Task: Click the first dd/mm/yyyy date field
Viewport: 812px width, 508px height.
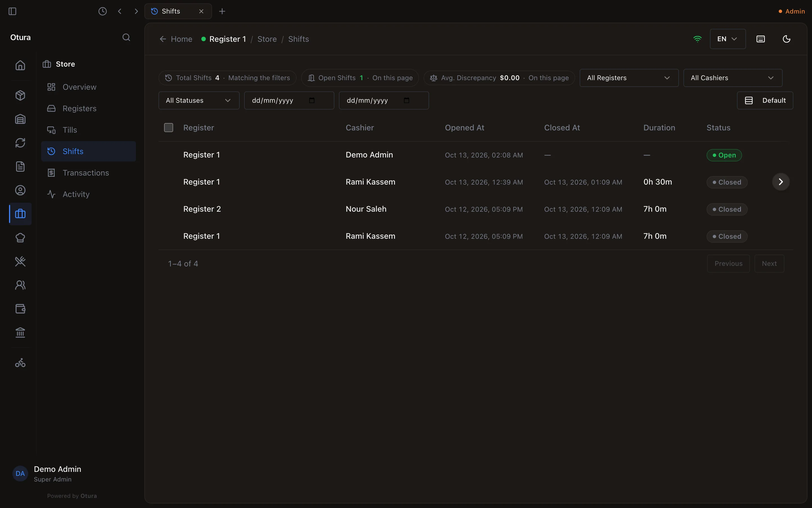Action: click(289, 100)
